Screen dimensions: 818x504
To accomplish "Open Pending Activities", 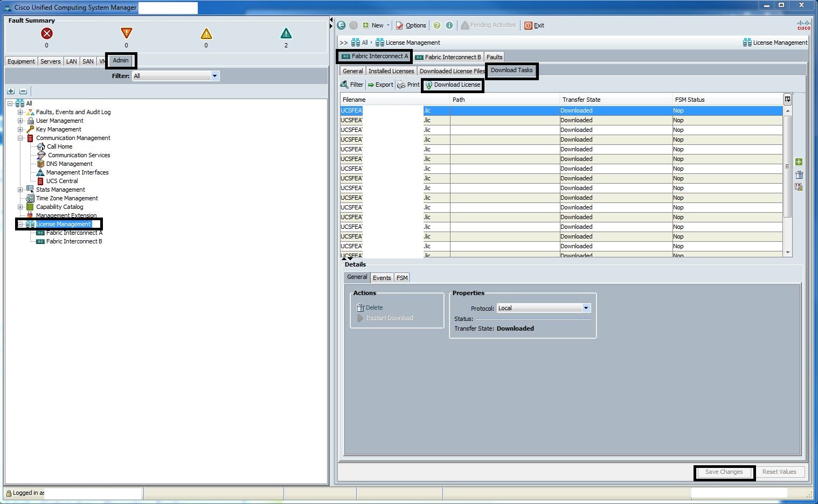I will (489, 25).
